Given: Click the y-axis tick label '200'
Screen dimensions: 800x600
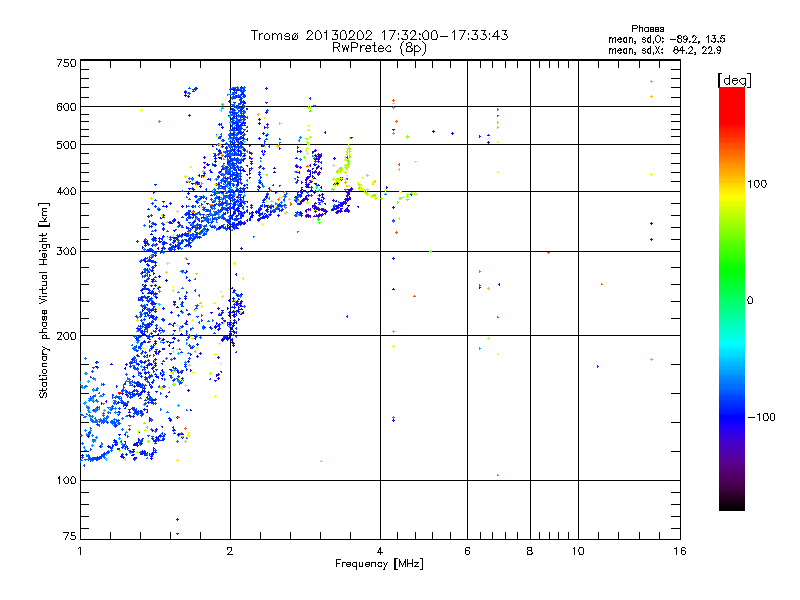Looking at the screenshot, I should [x=66, y=336].
